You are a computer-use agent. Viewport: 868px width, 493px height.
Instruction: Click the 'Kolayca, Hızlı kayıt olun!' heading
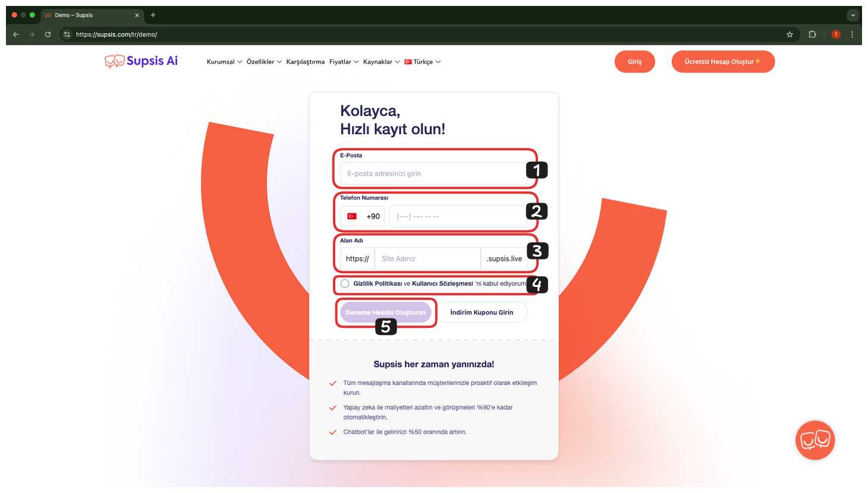392,120
